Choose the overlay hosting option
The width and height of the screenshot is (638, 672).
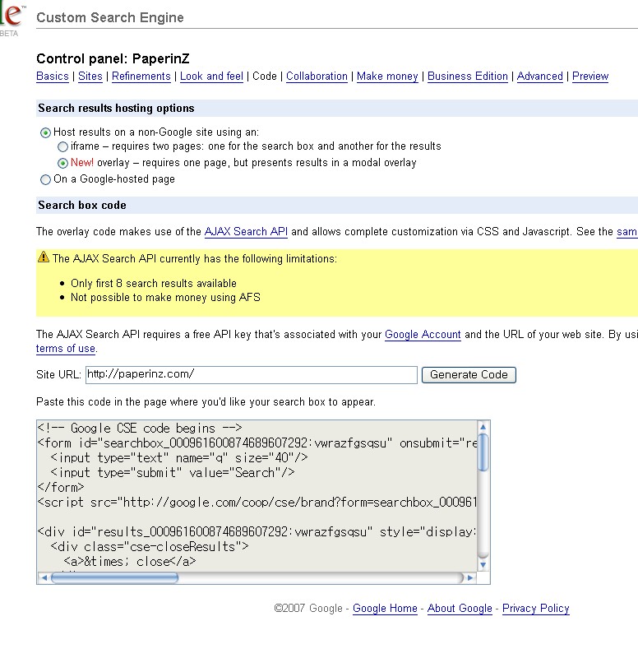[62, 164]
